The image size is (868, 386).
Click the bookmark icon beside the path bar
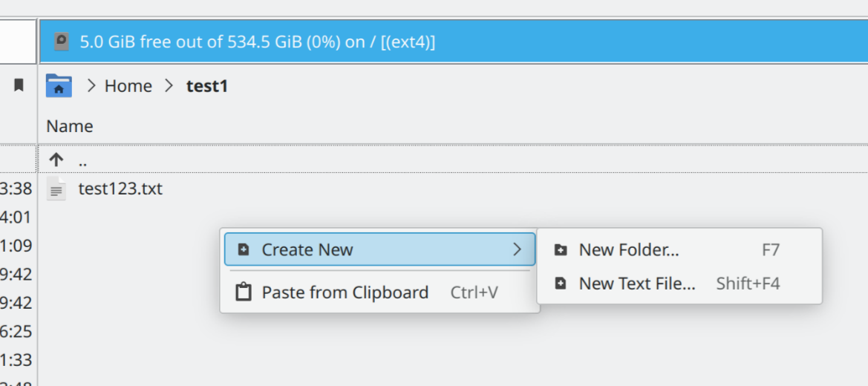[19, 85]
